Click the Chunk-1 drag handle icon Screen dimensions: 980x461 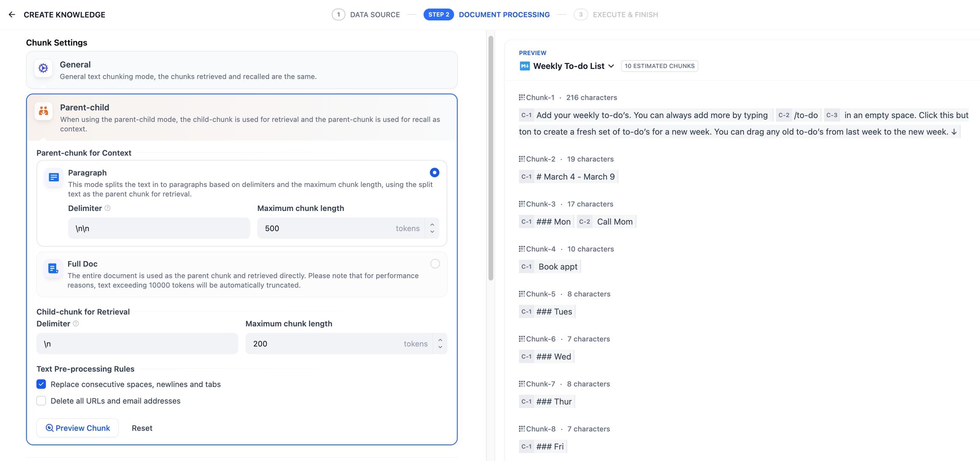pos(521,97)
